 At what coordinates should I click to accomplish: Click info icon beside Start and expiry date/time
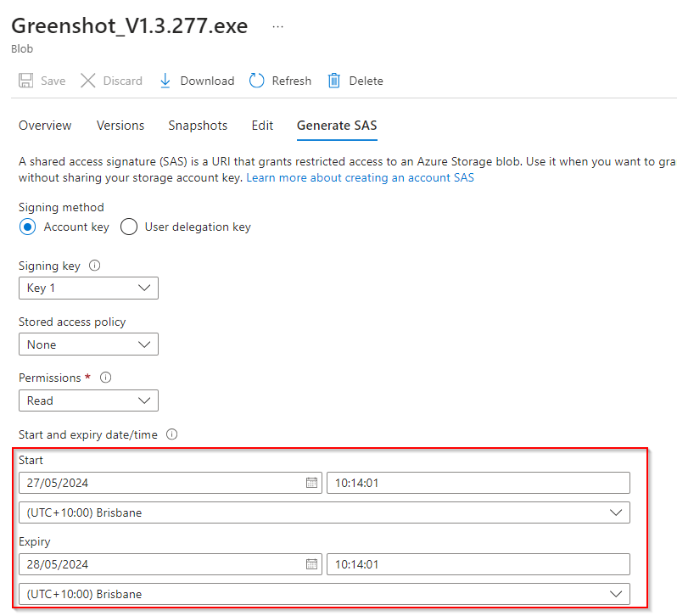[x=171, y=434]
